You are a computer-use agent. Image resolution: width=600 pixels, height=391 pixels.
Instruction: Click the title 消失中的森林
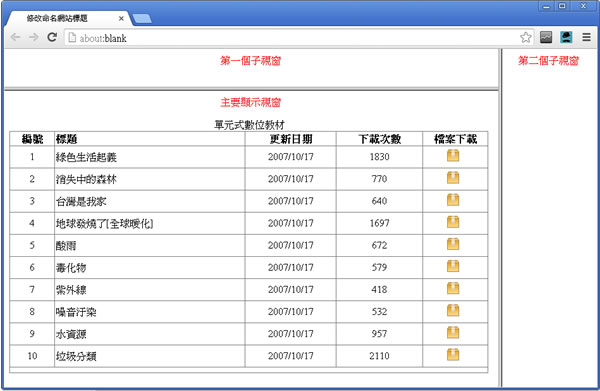[x=86, y=179]
